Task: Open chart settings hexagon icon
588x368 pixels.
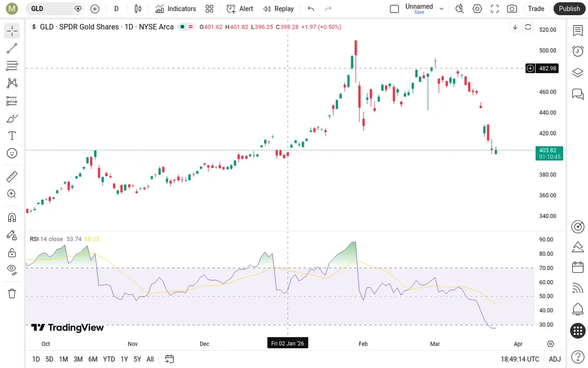Action: point(477,9)
